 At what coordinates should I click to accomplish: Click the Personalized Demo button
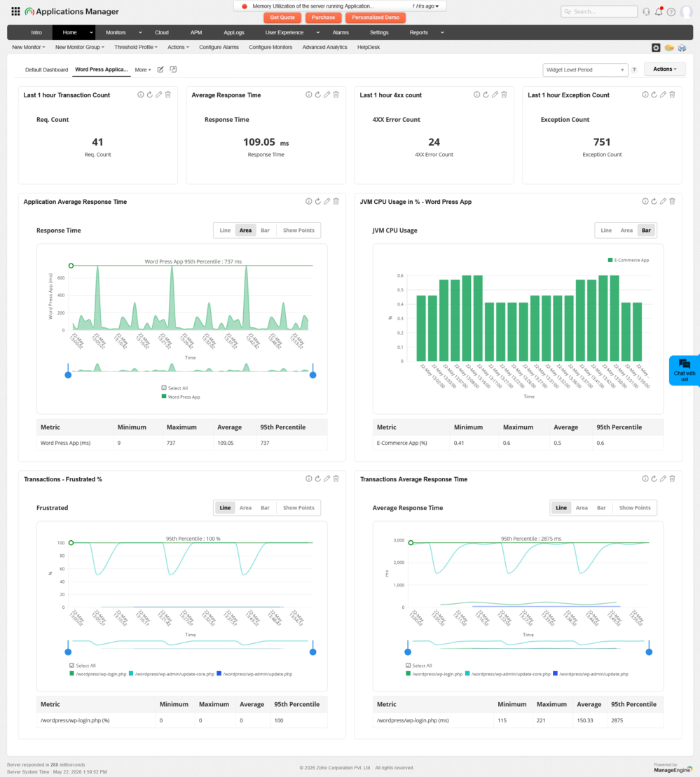point(376,18)
